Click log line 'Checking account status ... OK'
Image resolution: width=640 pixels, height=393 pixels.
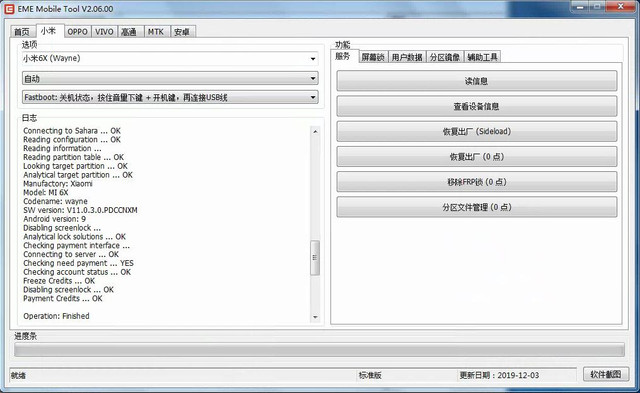point(77,272)
